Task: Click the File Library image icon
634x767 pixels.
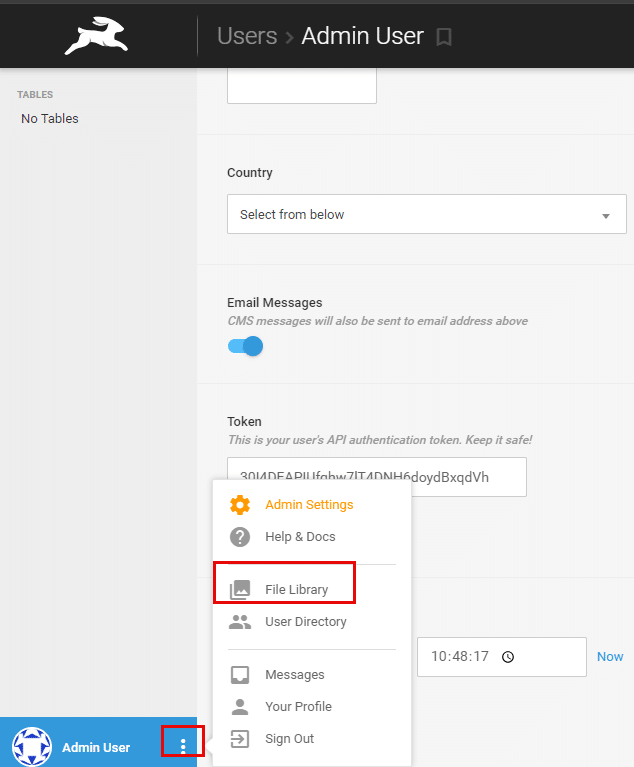Action: point(240,589)
